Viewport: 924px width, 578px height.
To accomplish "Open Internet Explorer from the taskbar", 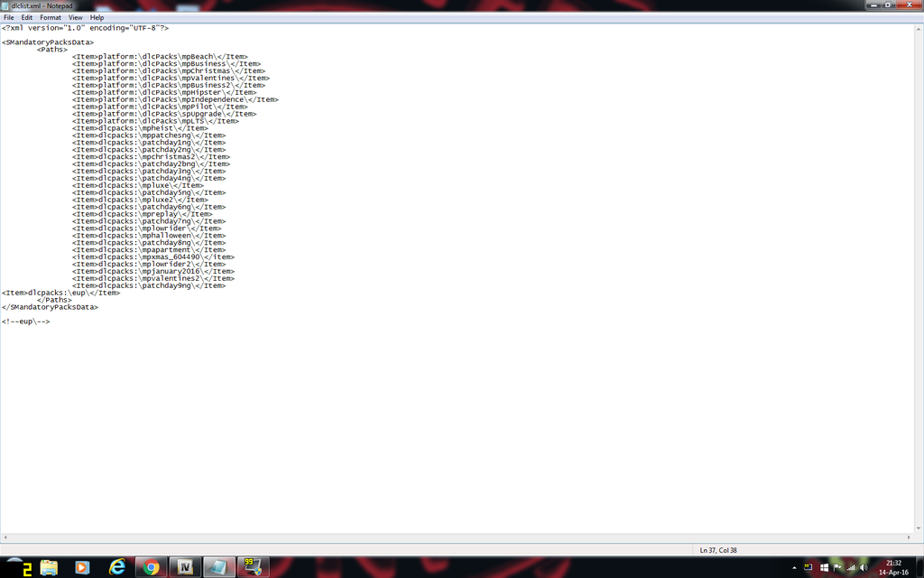I will [117, 567].
